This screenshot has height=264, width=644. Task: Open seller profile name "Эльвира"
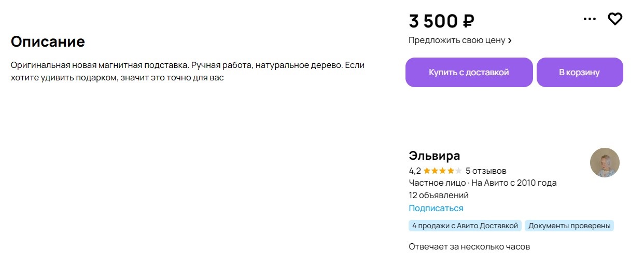point(434,156)
